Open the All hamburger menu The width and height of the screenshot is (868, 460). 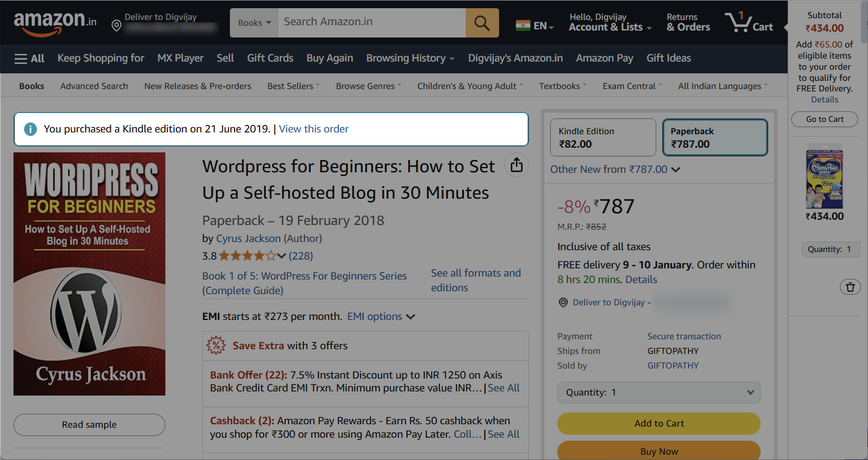[21, 58]
